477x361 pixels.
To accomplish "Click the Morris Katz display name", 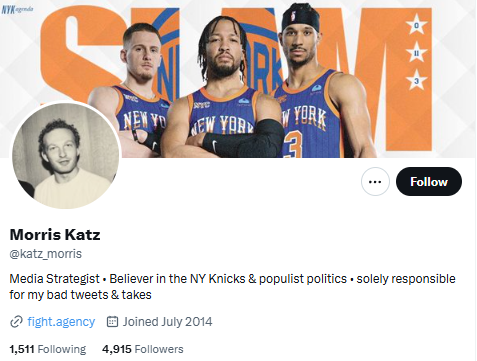I will coord(55,235).
